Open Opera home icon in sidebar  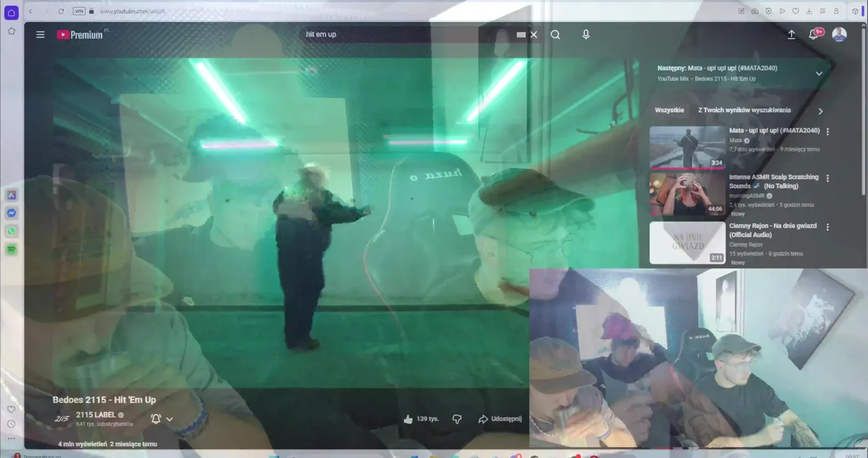(x=11, y=13)
